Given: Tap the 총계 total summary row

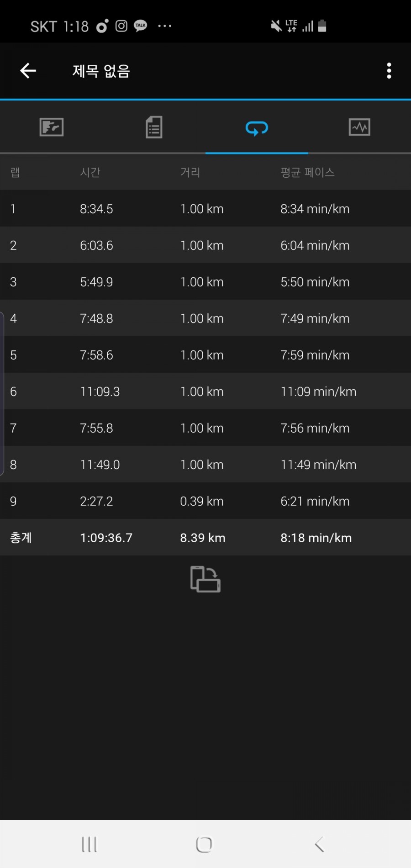Looking at the screenshot, I should (x=205, y=538).
